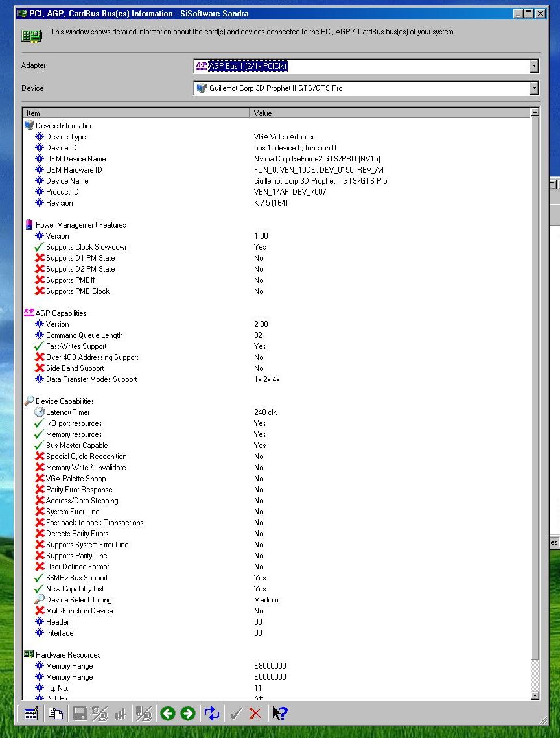The image size is (560, 738).
Task: Click the What's This help cursor icon
Action: pyautogui.click(x=279, y=713)
